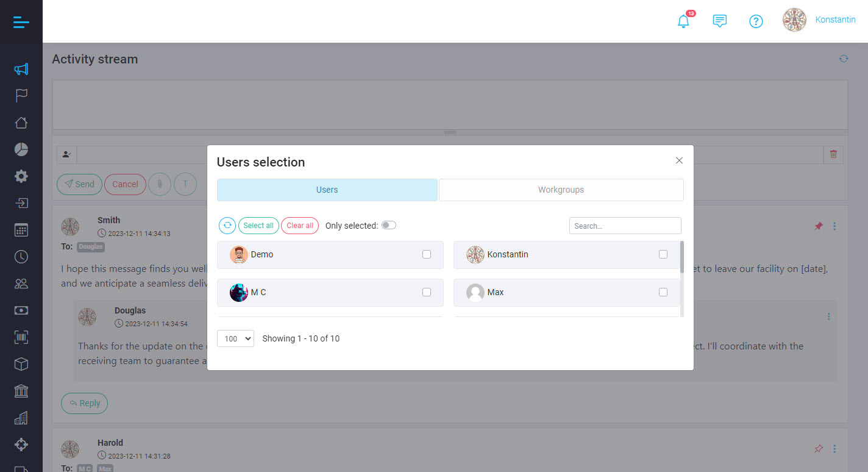Open the Activity stream via megaphone icon
This screenshot has width=868, height=472.
tap(21, 69)
